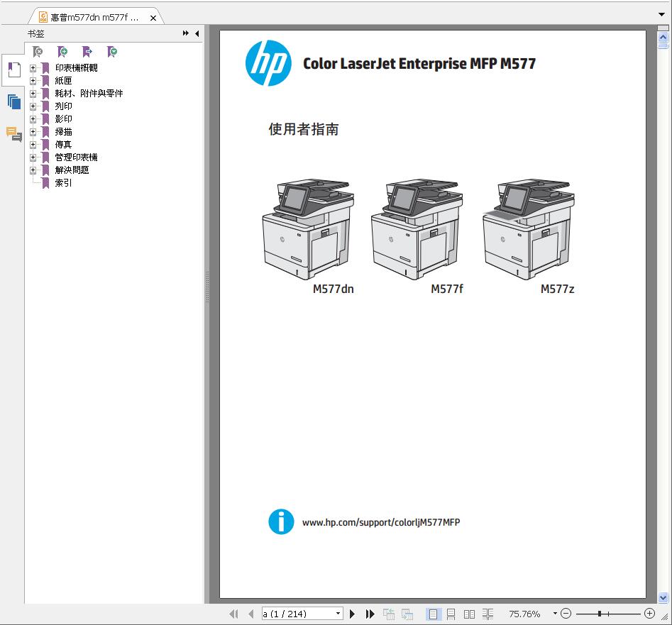672x625 pixels.
Task: Expand the 印表機概觀 bookmark
Action: tap(33, 67)
